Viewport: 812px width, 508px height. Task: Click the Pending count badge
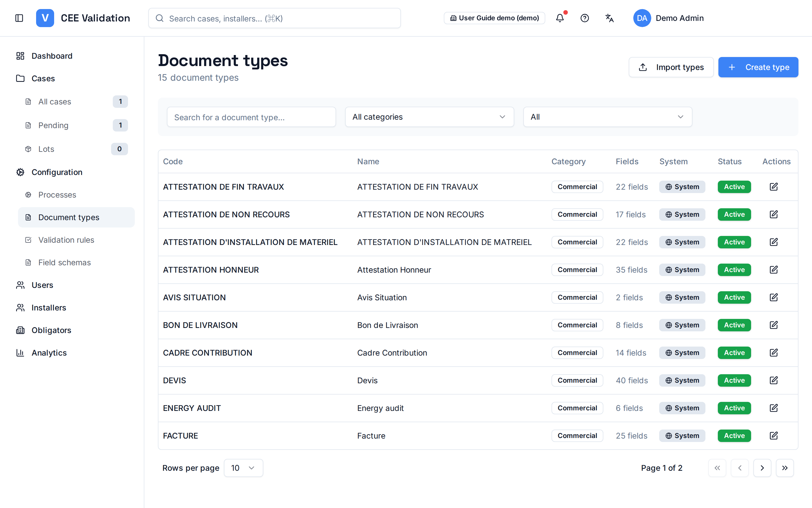[120, 125]
